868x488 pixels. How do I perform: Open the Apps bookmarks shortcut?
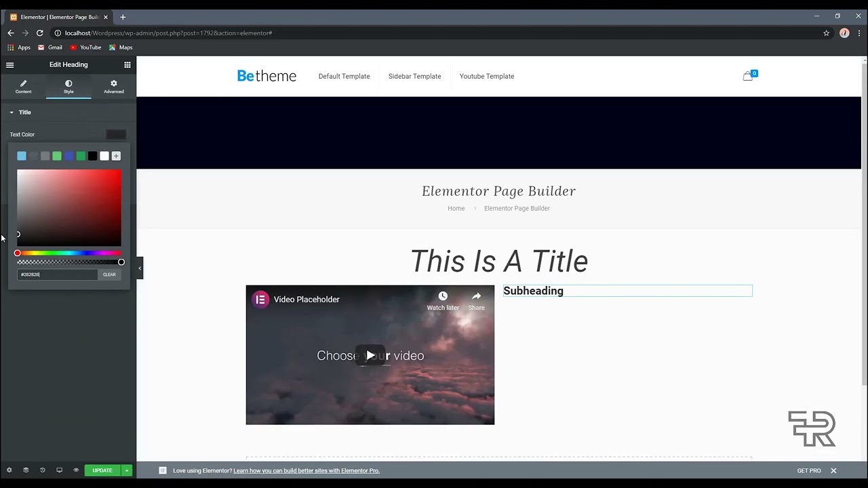(x=19, y=47)
